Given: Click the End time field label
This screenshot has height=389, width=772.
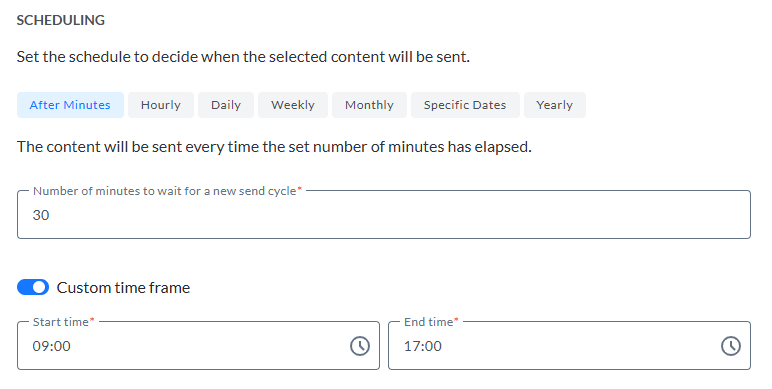Looking at the screenshot, I should point(431,322).
